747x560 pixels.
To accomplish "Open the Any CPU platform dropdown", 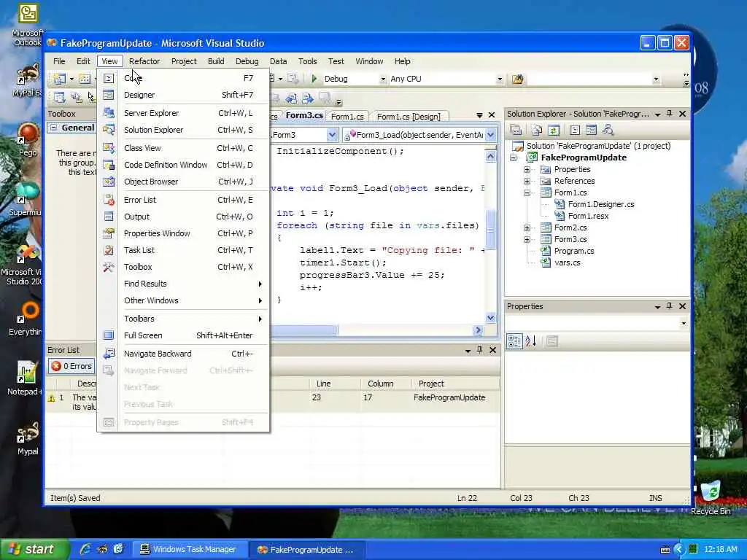I will pos(499,79).
